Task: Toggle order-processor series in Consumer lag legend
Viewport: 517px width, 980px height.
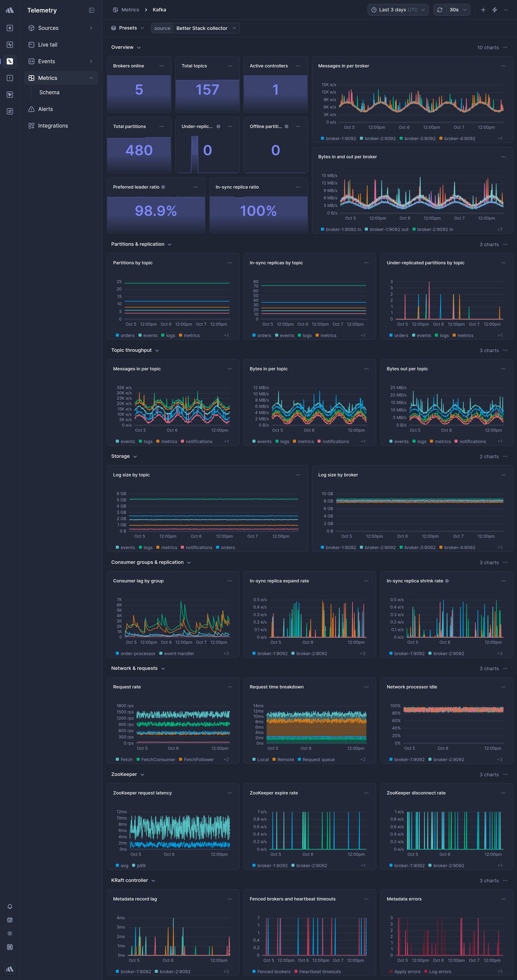Action: pyautogui.click(x=136, y=654)
